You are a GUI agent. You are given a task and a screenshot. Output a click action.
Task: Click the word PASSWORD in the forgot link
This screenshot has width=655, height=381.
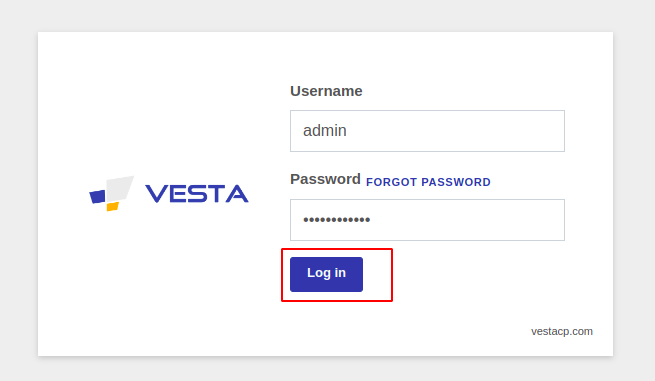coord(456,182)
